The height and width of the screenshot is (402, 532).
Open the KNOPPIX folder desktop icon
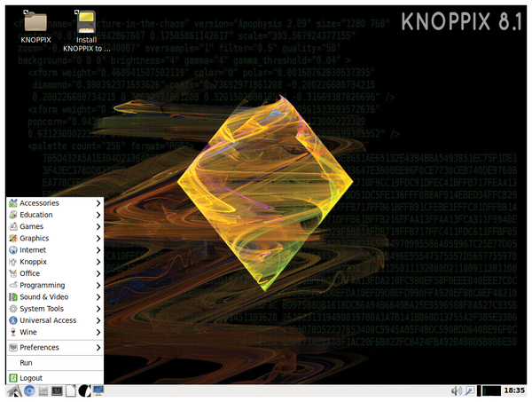click(x=35, y=28)
